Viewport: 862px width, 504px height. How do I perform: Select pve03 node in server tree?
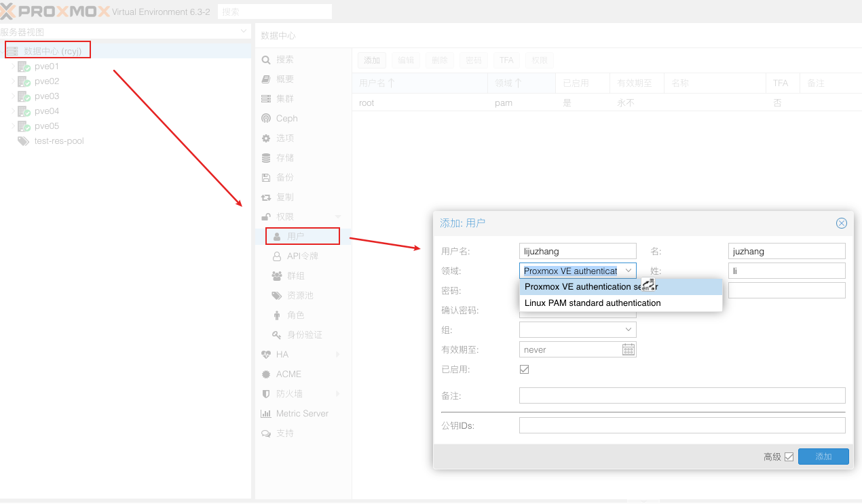(x=47, y=96)
